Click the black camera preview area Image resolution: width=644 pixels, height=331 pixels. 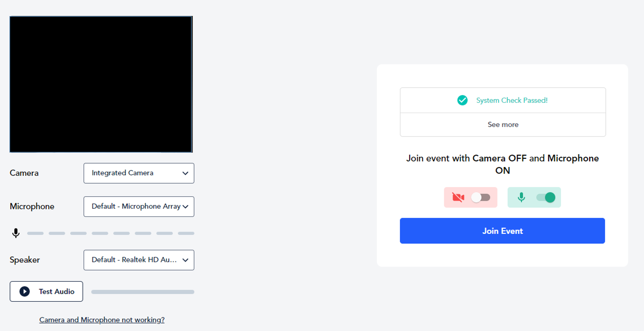coord(101,84)
